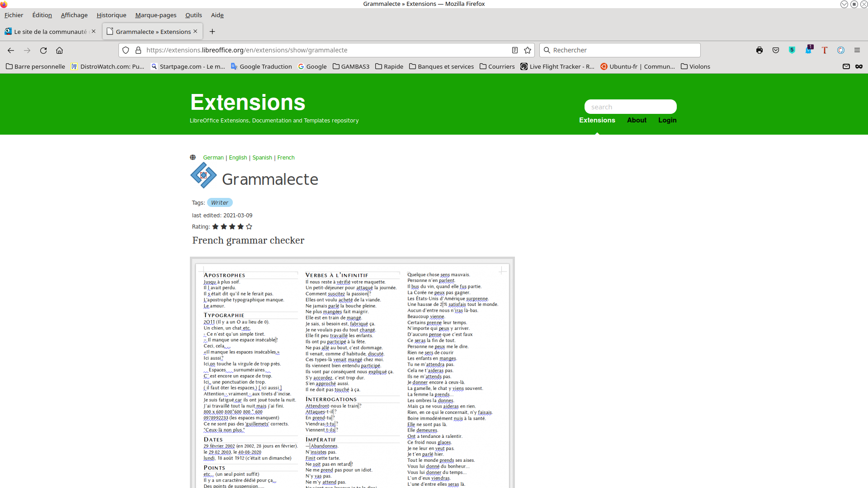Image resolution: width=868 pixels, height=488 pixels.
Task: Switch page language to Spanish
Action: coord(262,158)
